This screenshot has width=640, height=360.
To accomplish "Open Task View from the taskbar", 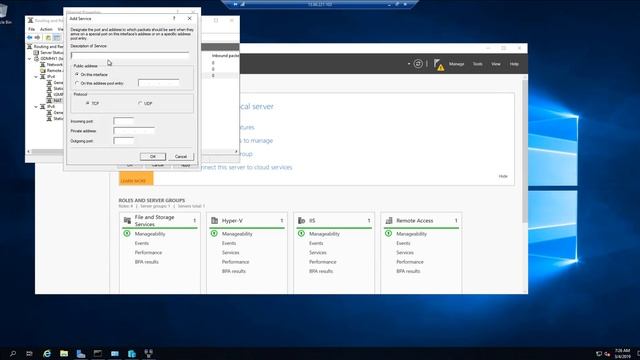I will pyautogui.click(x=29, y=353).
